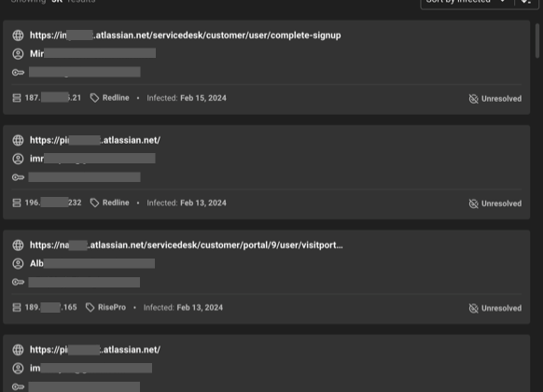Click key icon in the RisePro credential card
543x392 pixels.
click(18, 282)
